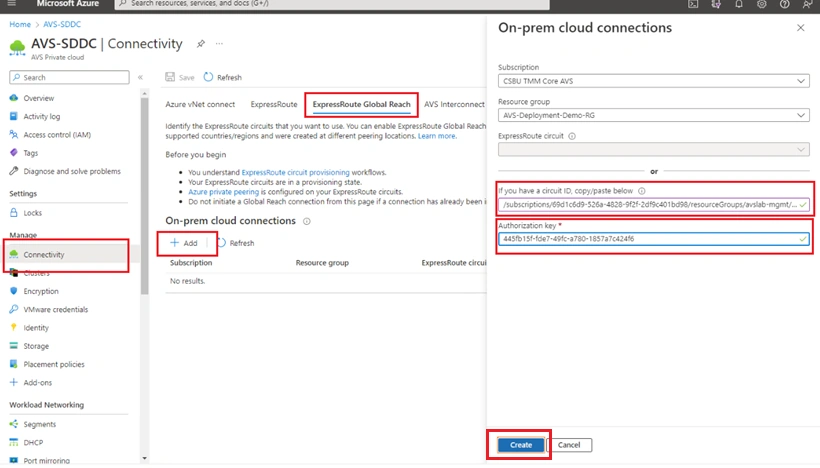Switch to the AVS Interconnect tab
This screenshot has width=820, height=468.
click(x=454, y=104)
